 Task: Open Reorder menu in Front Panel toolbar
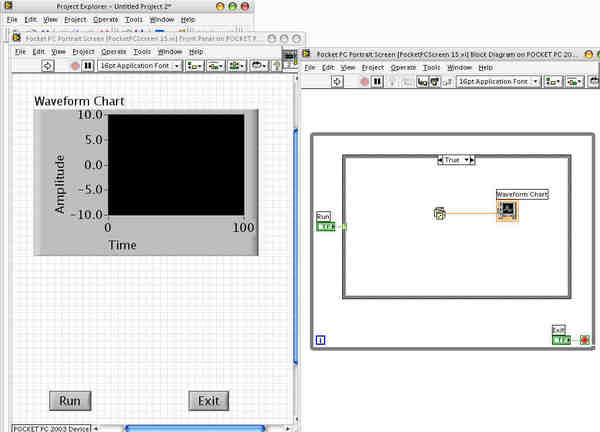point(259,66)
